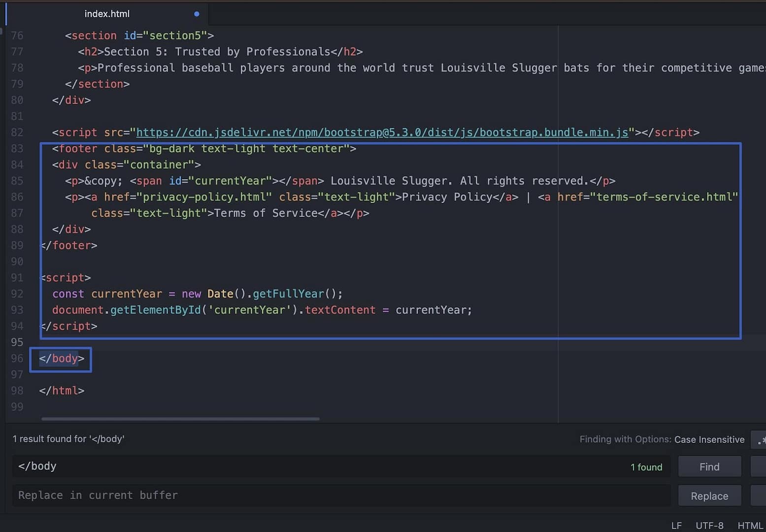Click the green 1 found counter
766x532 pixels.
(646, 467)
